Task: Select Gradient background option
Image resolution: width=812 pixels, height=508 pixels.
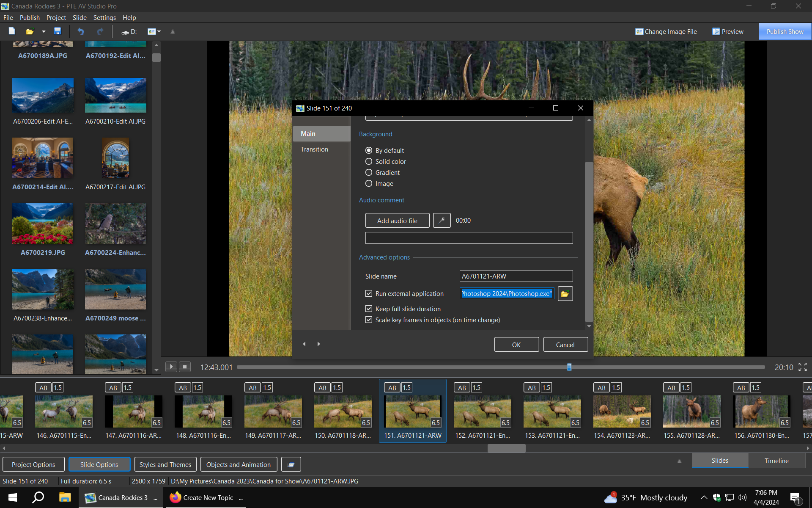Action: coord(382,172)
